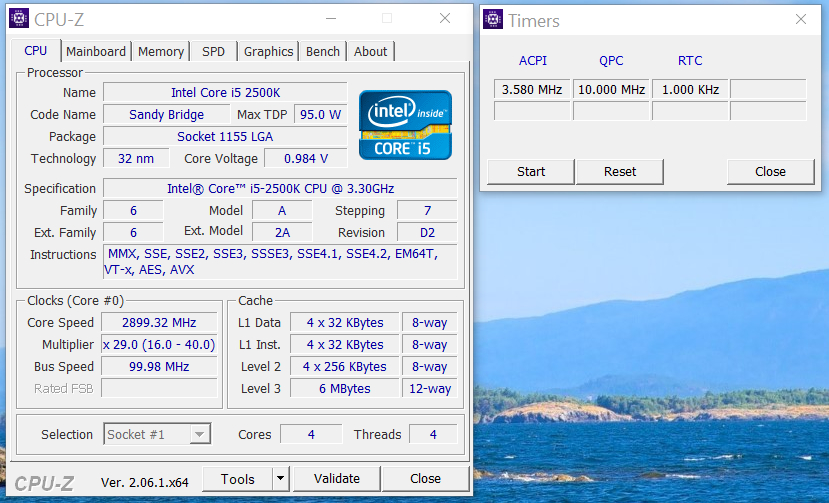
Task: Click the ACPI 3.580 MHz timer field
Action: click(532, 89)
